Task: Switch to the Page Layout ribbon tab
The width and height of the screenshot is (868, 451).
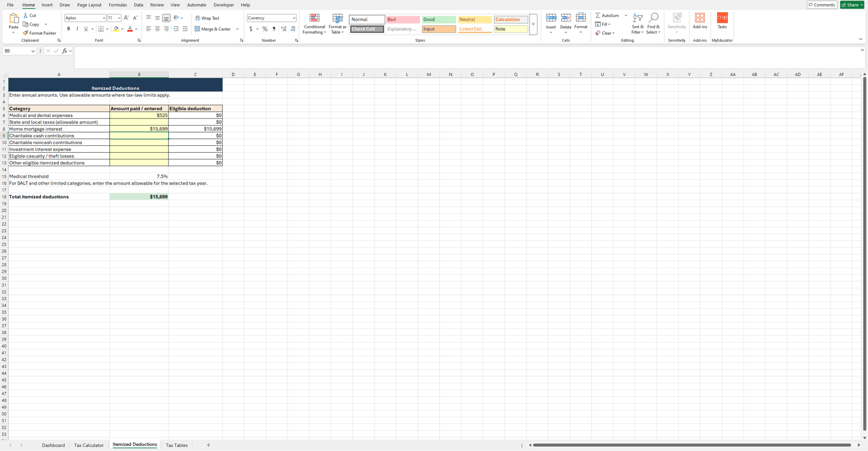Action: [89, 5]
